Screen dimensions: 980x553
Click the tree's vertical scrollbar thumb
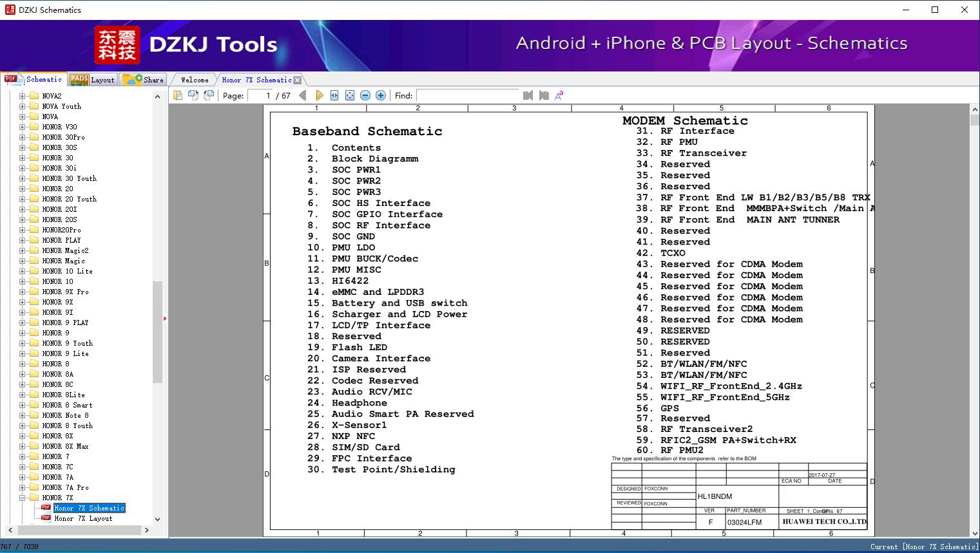pyautogui.click(x=157, y=332)
